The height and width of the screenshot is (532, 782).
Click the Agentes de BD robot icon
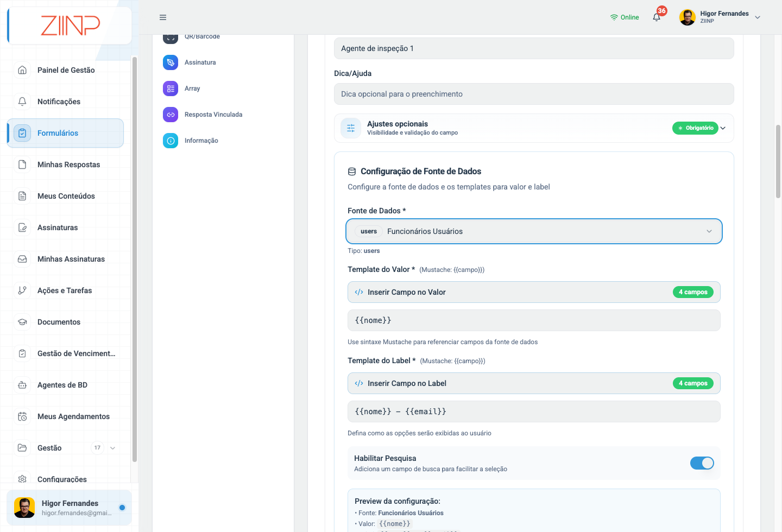pyautogui.click(x=22, y=385)
